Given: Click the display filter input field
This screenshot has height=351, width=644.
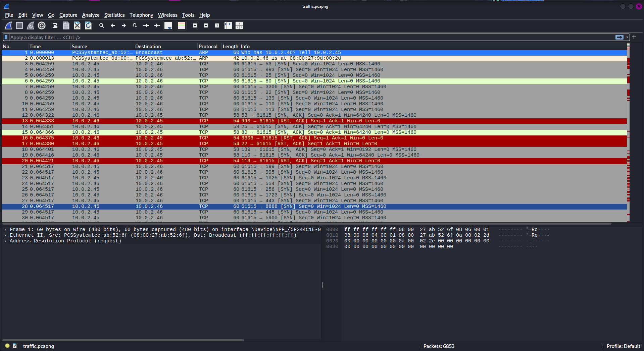Looking at the screenshot, I should point(302,37).
